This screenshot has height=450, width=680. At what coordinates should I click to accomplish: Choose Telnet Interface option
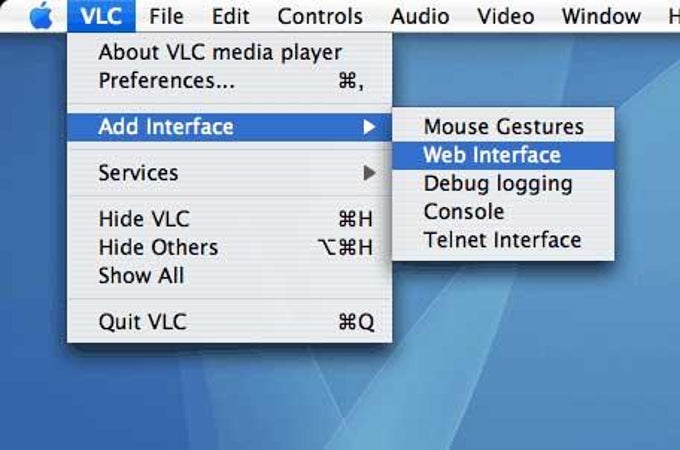503,240
